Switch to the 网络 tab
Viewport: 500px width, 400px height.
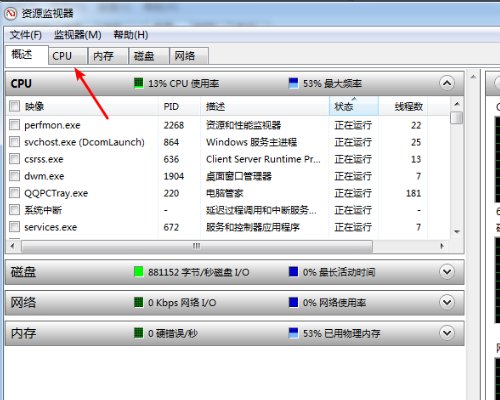click(x=189, y=56)
